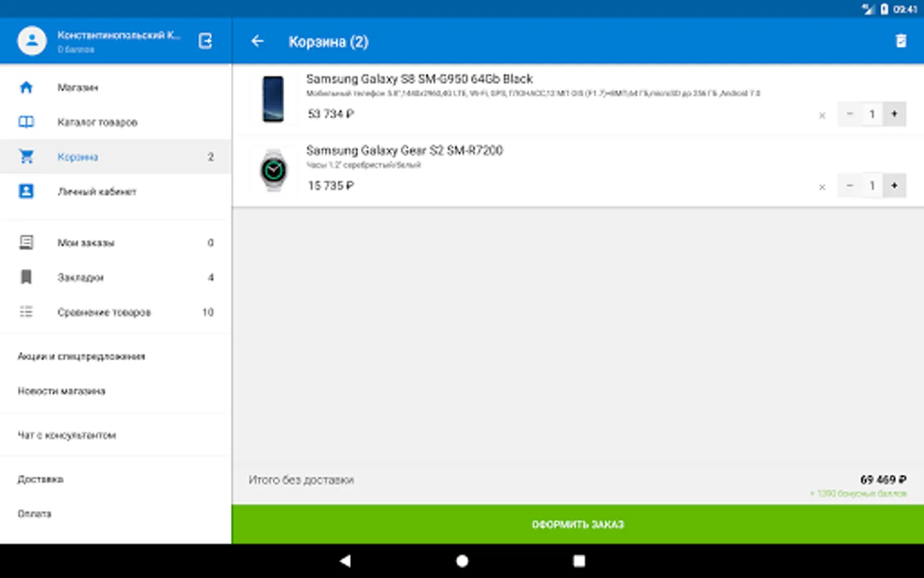Tap the logout icon beside the username

[205, 41]
